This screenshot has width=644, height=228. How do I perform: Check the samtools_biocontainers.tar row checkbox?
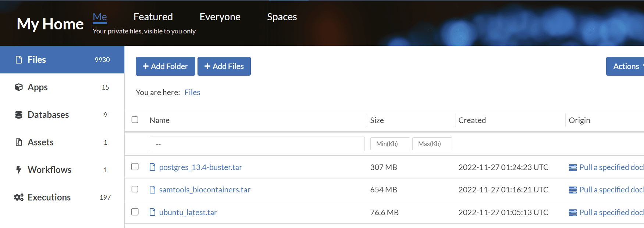135,189
